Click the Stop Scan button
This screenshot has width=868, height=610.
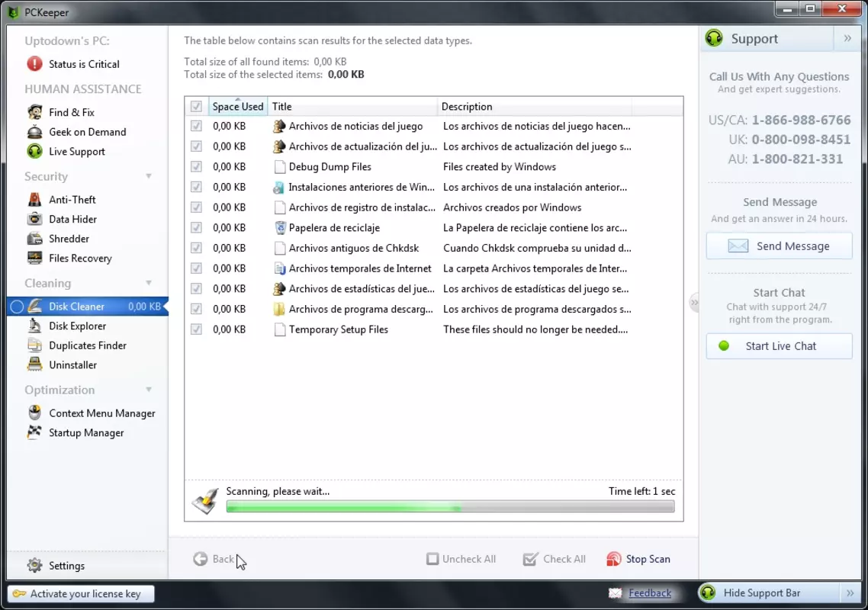[x=638, y=559]
